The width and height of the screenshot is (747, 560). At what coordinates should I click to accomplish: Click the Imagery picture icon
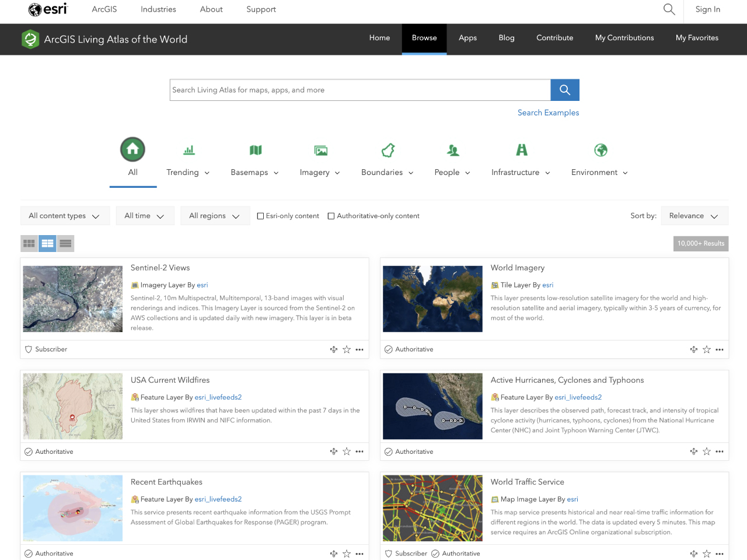[x=321, y=150]
